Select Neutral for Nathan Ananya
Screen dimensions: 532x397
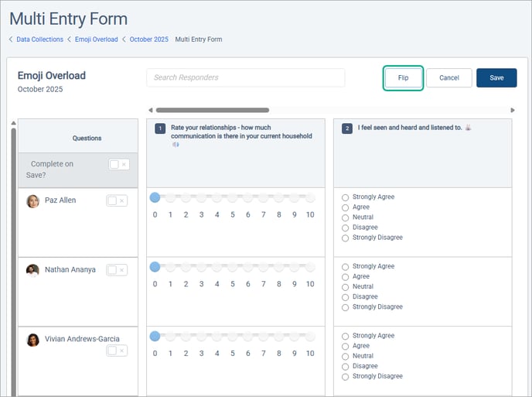(x=345, y=287)
